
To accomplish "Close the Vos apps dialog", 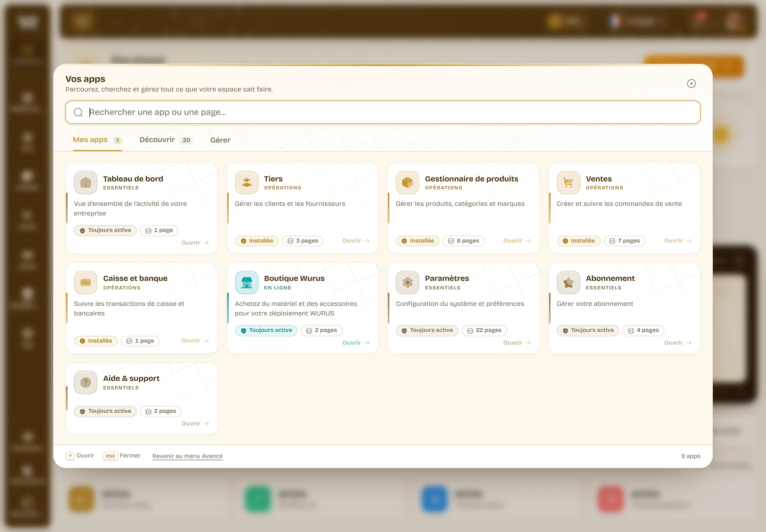I will point(691,83).
